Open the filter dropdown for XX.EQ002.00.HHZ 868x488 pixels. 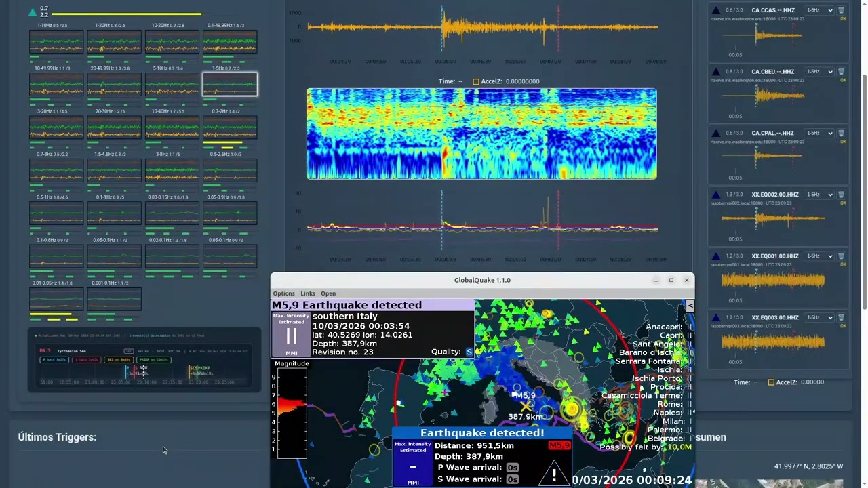pos(818,195)
